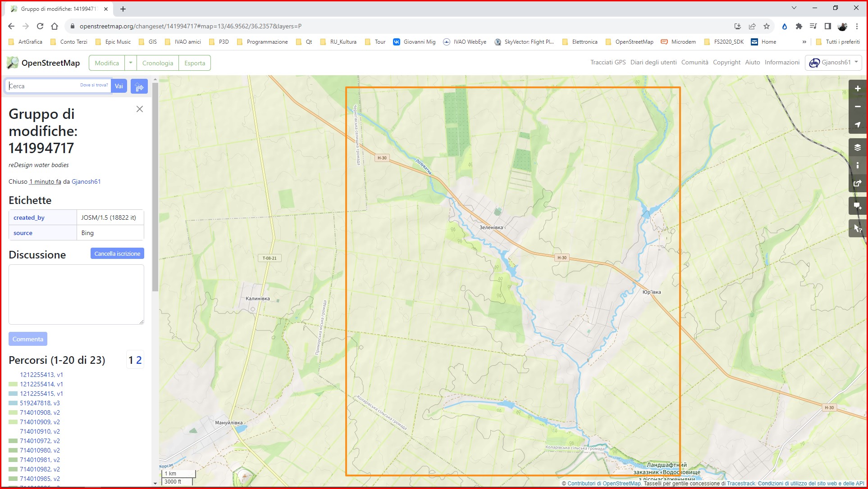Zoom out of the map
The height and width of the screenshot is (489, 868).
point(857,107)
